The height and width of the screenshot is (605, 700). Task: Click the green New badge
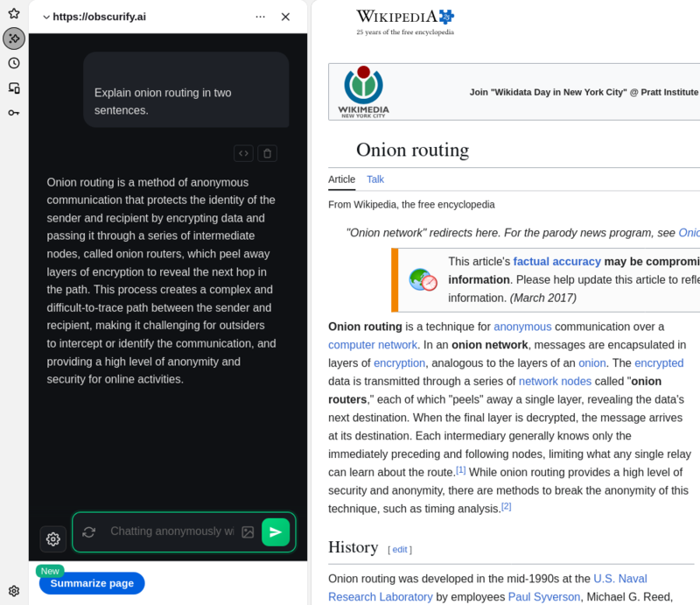coord(50,571)
